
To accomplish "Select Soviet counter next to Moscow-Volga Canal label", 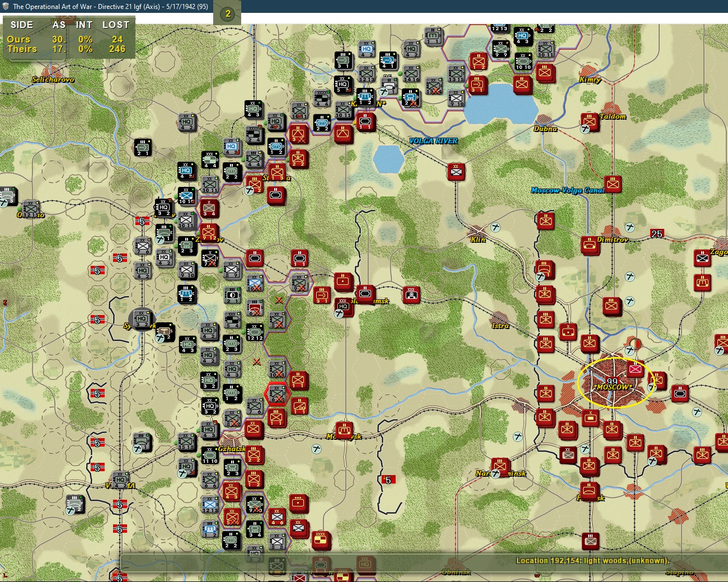I will click(613, 184).
